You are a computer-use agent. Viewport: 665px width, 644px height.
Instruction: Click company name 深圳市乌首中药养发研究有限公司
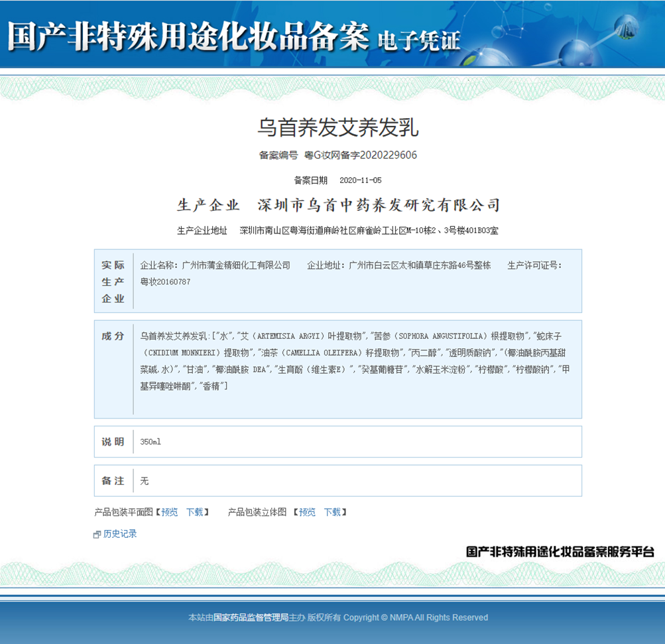(379, 206)
